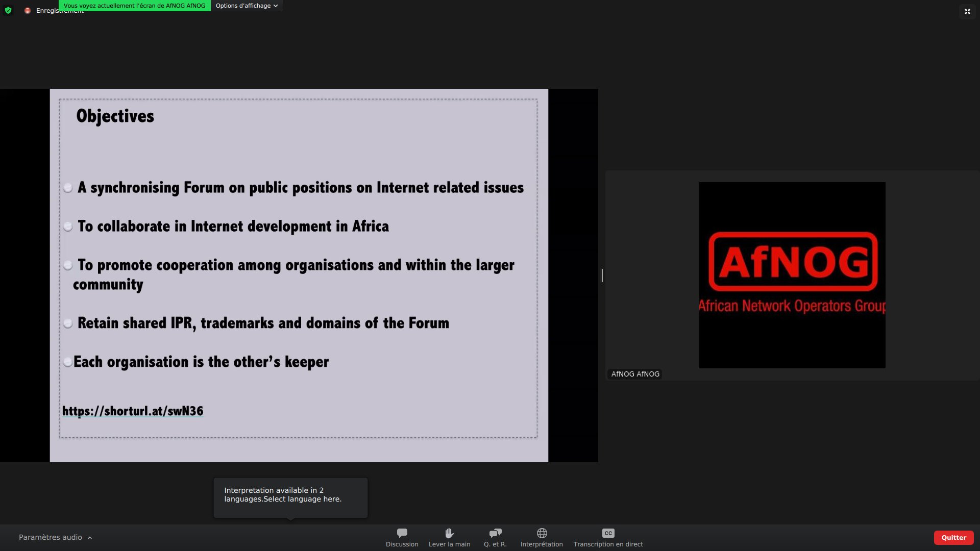
Task: Click the AfNOG AfNOG participant name label
Action: click(635, 374)
